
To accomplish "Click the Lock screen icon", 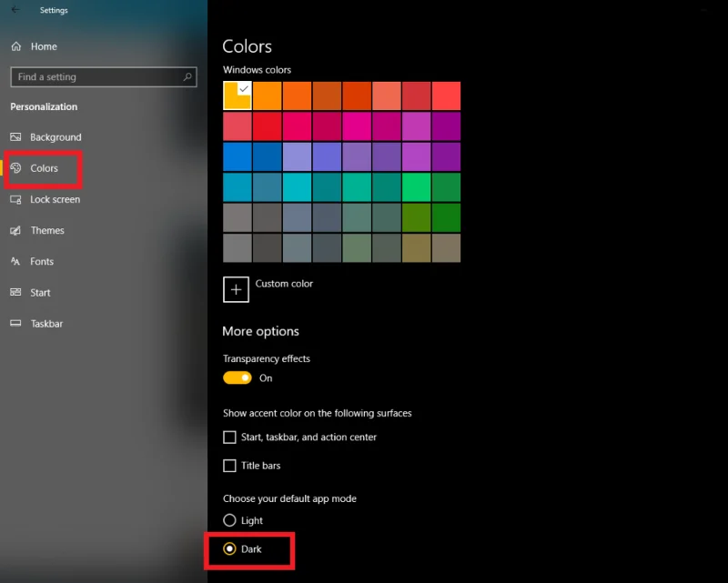I will 15,199.
